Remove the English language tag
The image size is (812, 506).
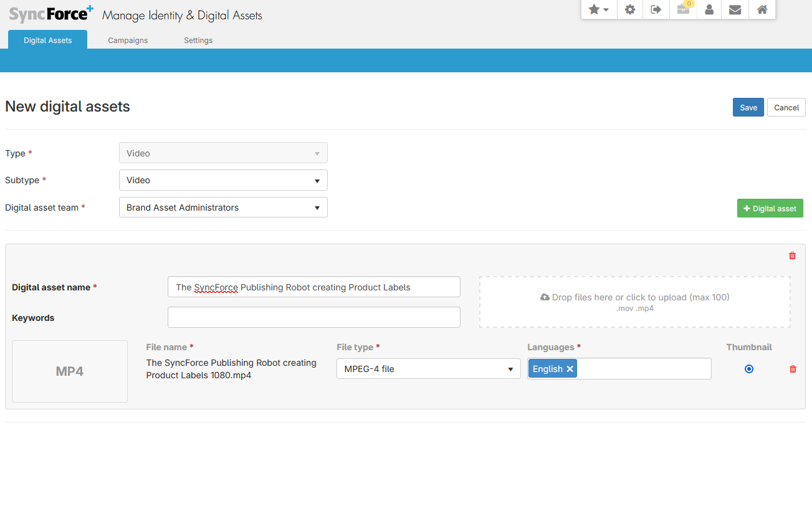coord(570,369)
